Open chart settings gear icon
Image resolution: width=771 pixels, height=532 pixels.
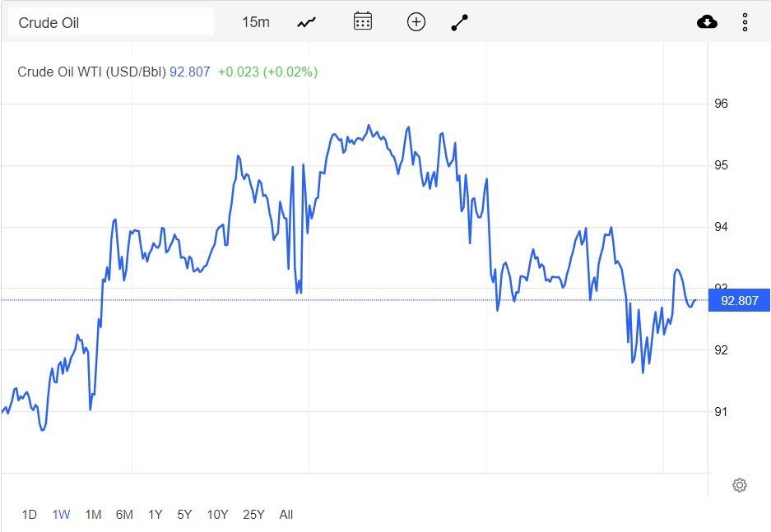pos(739,485)
